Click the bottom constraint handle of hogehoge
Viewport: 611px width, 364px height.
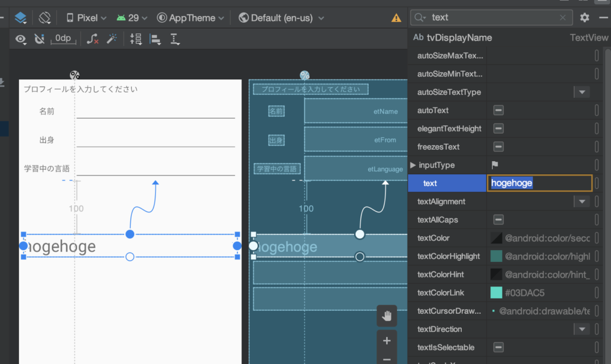[x=129, y=257]
